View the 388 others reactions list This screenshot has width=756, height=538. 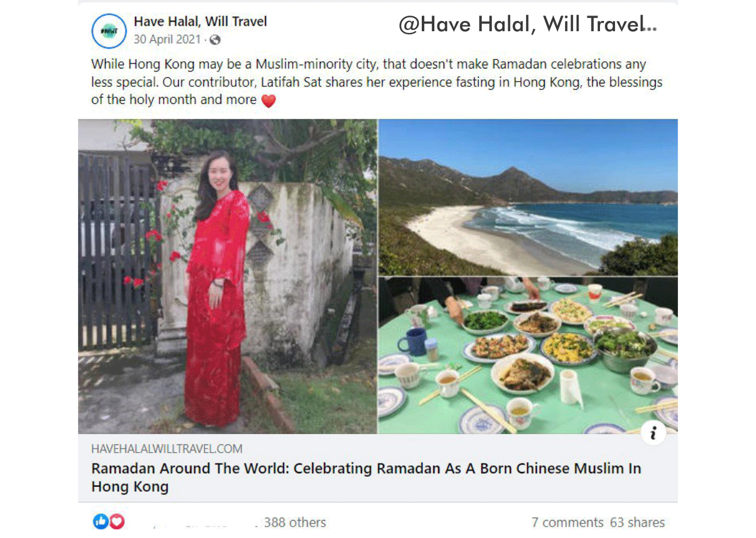295,522
